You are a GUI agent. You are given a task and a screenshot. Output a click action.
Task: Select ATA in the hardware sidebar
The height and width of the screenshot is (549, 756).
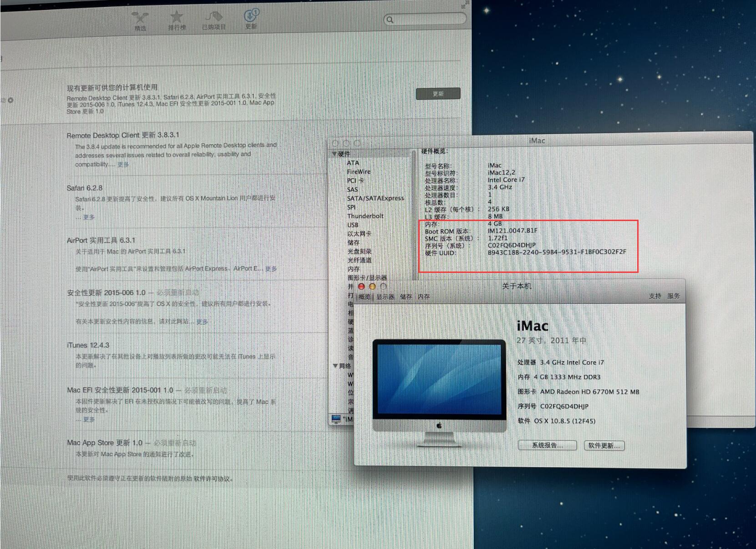click(353, 163)
